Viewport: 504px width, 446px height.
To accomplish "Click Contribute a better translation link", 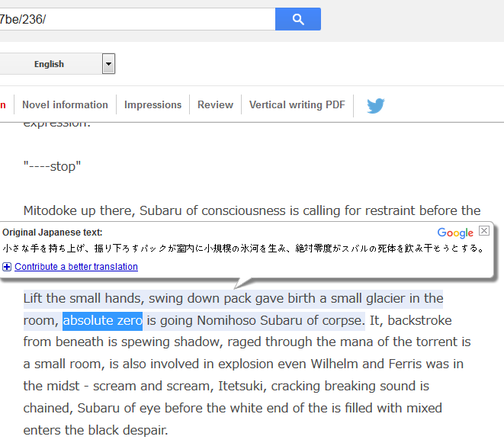I will (x=76, y=267).
